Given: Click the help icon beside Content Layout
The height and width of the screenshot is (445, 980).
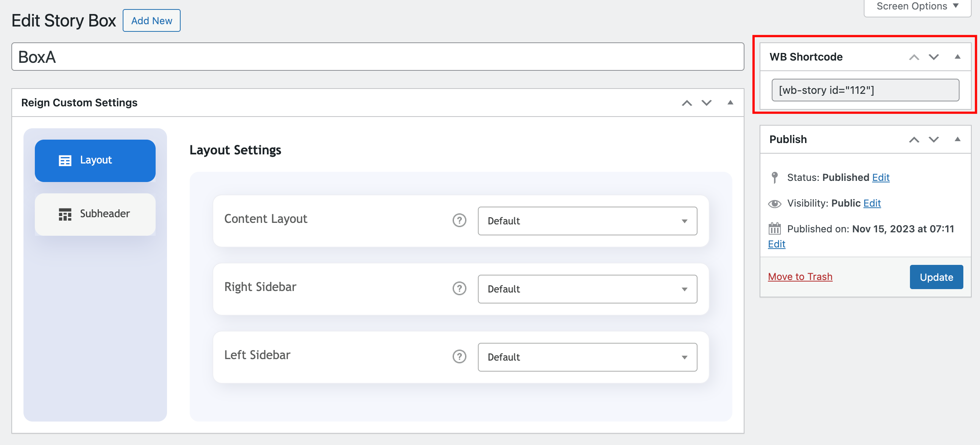Looking at the screenshot, I should click(459, 220).
